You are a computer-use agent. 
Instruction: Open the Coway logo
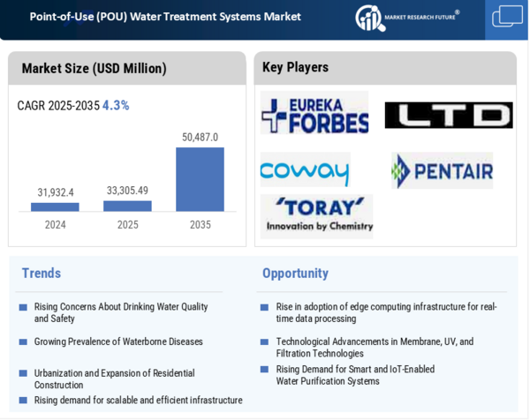(305, 169)
